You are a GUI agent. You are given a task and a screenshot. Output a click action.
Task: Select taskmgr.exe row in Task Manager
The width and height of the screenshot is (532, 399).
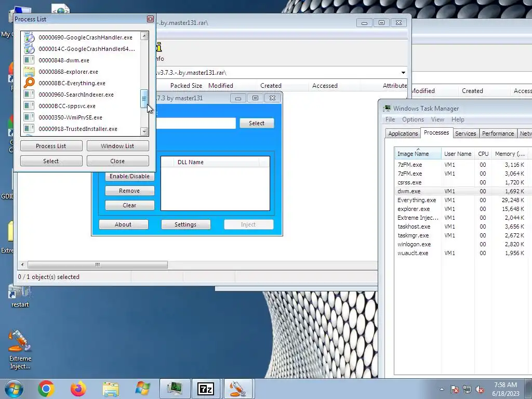click(x=461, y=235)
